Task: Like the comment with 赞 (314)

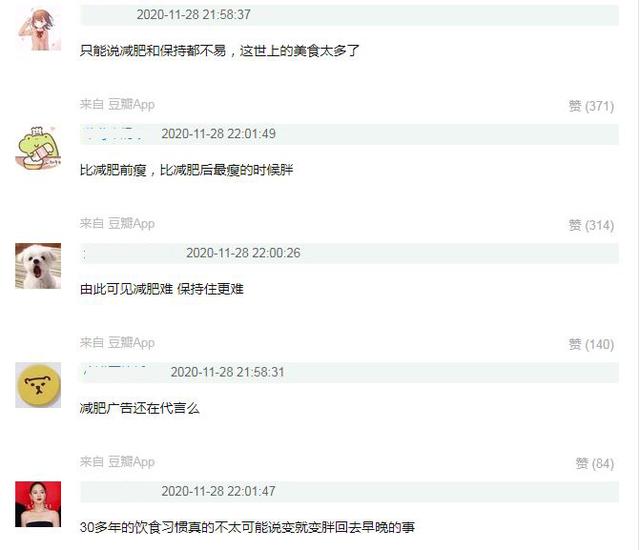Action: 591,225
